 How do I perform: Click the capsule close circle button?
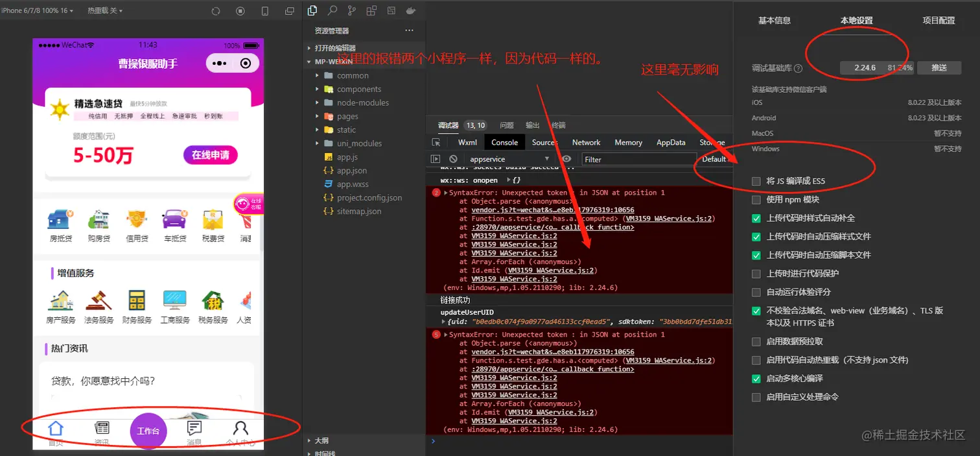coord(245,64)
